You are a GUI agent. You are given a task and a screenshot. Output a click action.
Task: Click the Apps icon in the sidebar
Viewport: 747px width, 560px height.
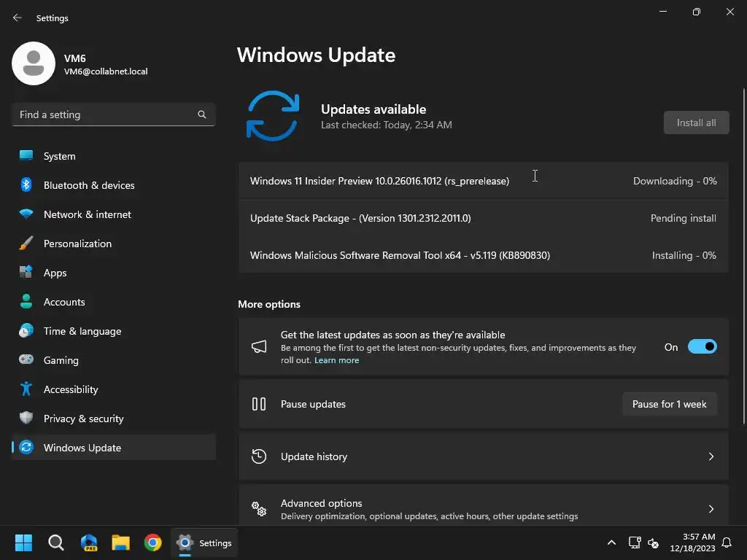click(x=26, y=273)
